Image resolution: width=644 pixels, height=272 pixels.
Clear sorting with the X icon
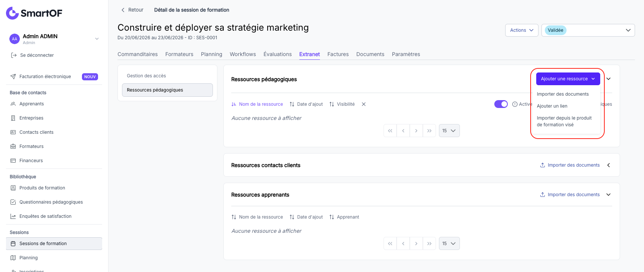[364, 104]
